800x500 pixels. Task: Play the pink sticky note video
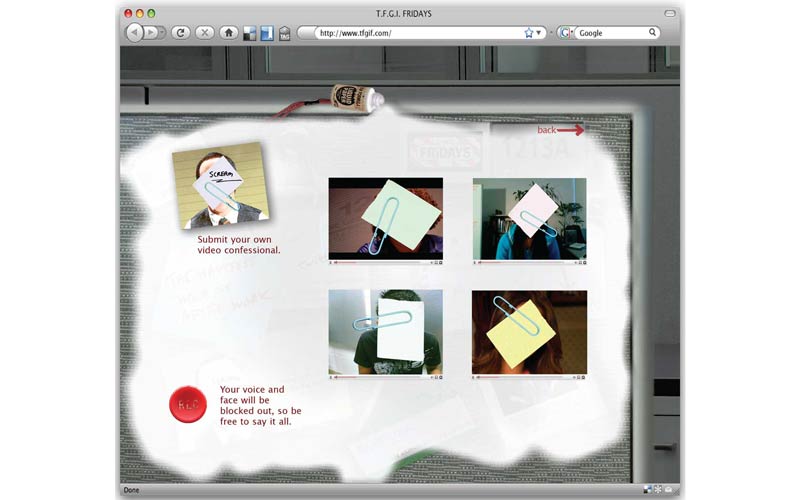click(x=529, y=217)
